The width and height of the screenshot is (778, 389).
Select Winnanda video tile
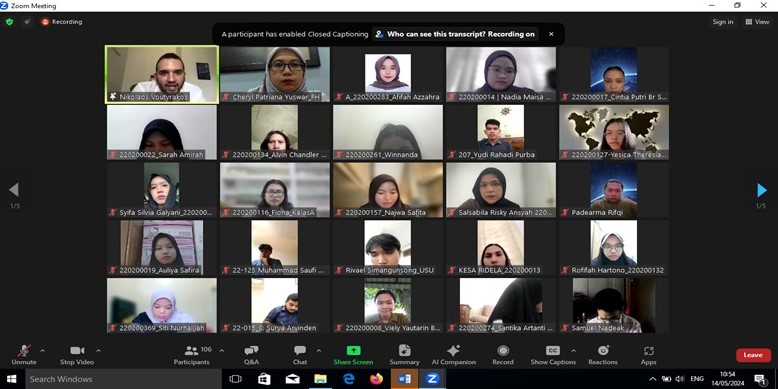click(x=388, y=132)
